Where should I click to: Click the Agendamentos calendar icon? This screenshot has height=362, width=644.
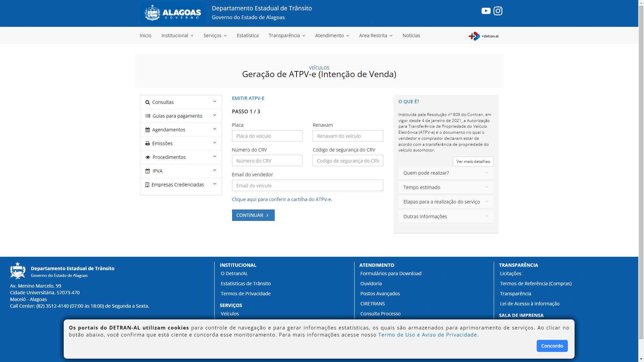click(148, 130)
